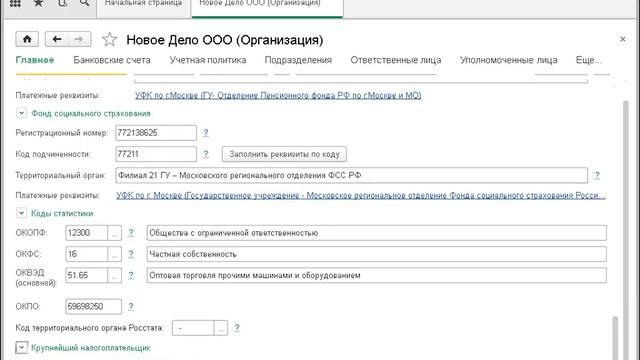This screenshot has height=360, width=640.
Task: Show help for ОКВЭД code
Action: (131, 275)
